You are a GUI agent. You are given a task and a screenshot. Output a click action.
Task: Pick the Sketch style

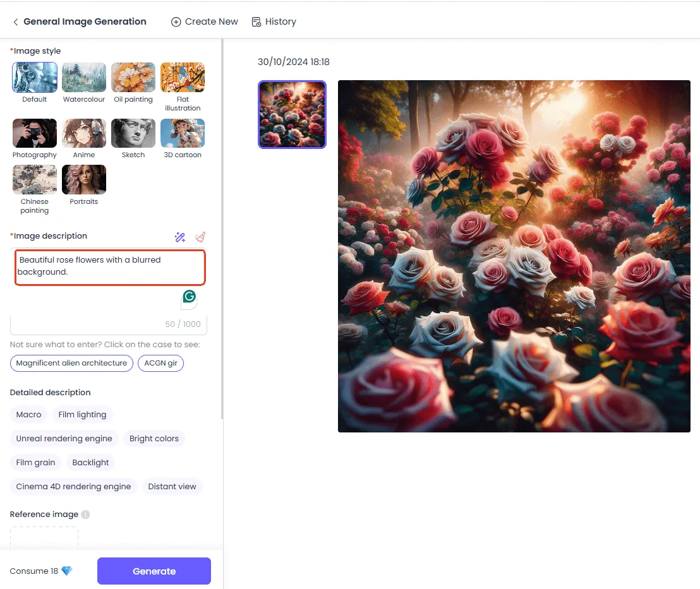coord(133,133)
